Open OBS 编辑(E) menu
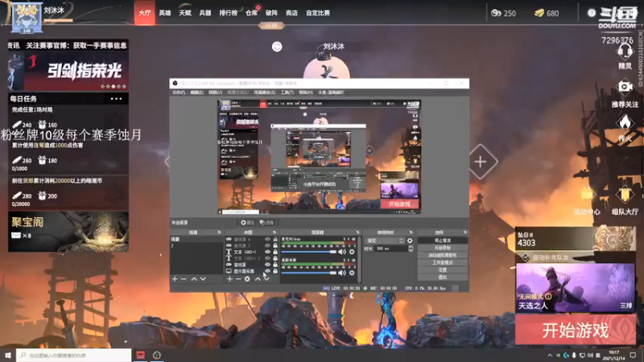 [x=196, y=93]
